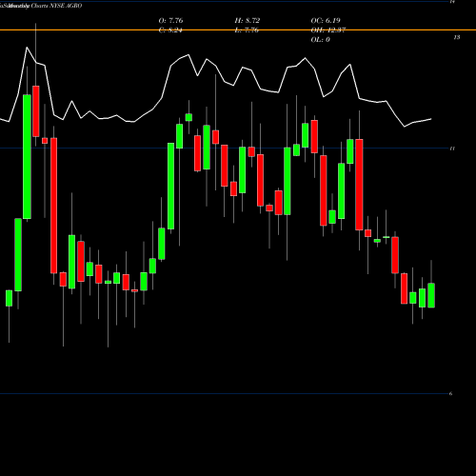Click the price axis label 6
The image size is (476, 476).
(450, 394)
